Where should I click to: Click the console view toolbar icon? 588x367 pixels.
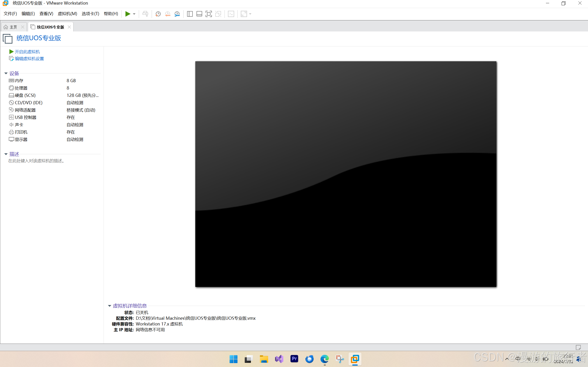231,14
